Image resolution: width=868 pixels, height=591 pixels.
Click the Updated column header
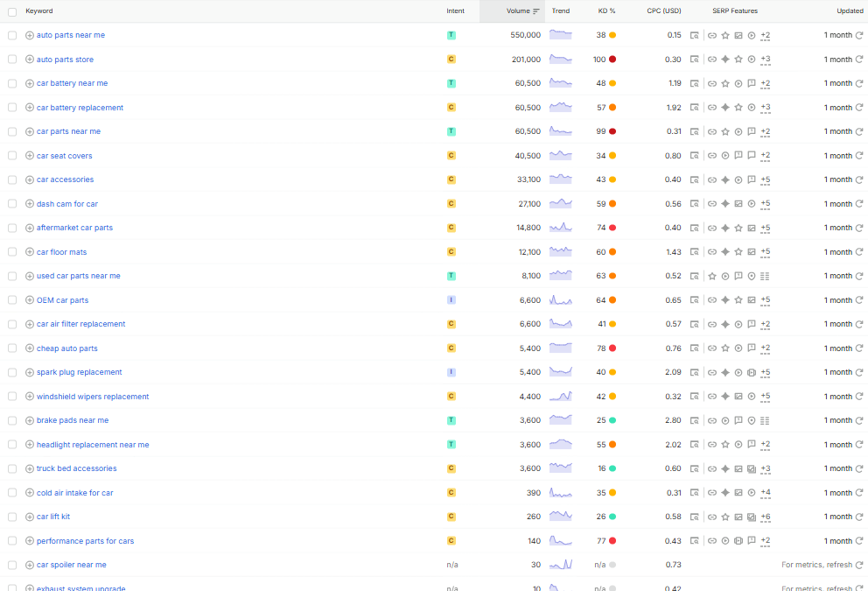coord(850,11)
